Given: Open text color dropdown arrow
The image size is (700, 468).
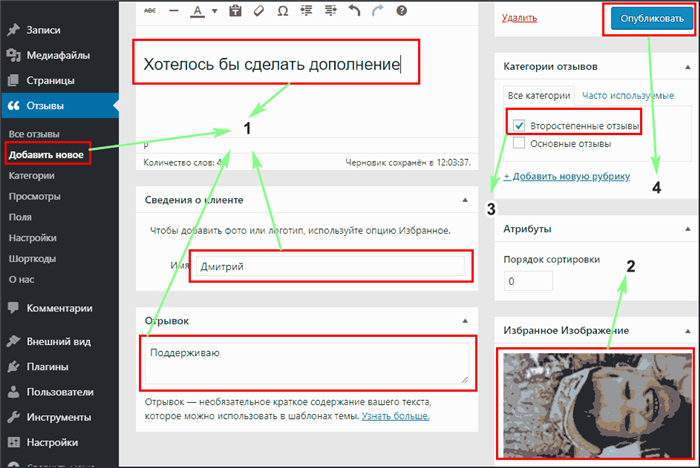Looking at the screenshot, I should point(215,11).
